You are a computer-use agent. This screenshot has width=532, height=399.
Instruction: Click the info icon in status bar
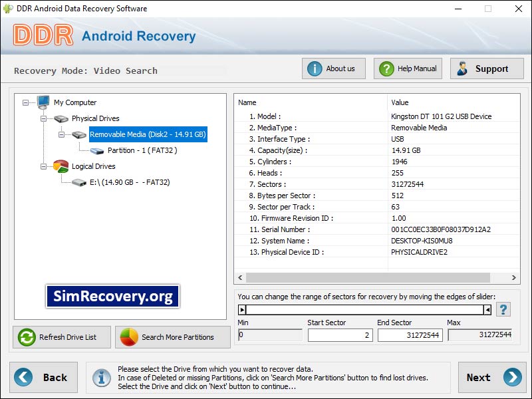102,377
